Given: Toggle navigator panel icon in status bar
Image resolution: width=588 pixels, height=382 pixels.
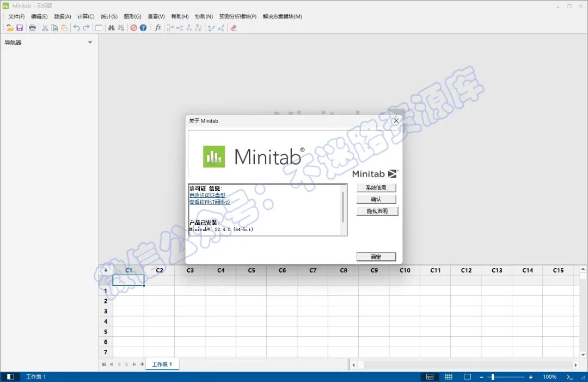Looking at the screenshot, I should [x=10, y=377].
